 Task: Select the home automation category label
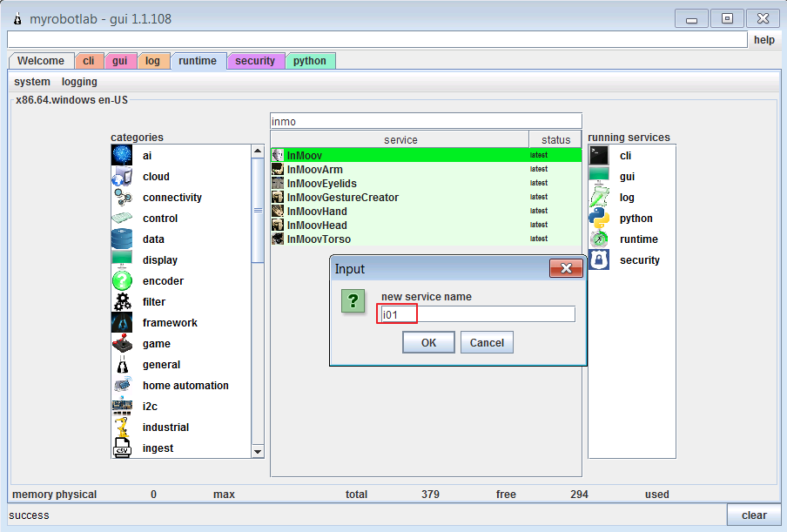point(185,386)
